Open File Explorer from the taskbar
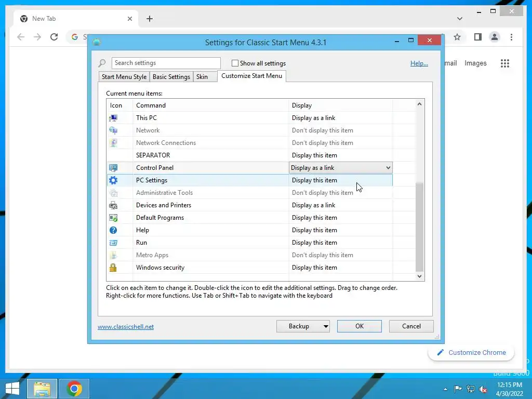This screenshot has height=399, width=532. coord(42,389)
